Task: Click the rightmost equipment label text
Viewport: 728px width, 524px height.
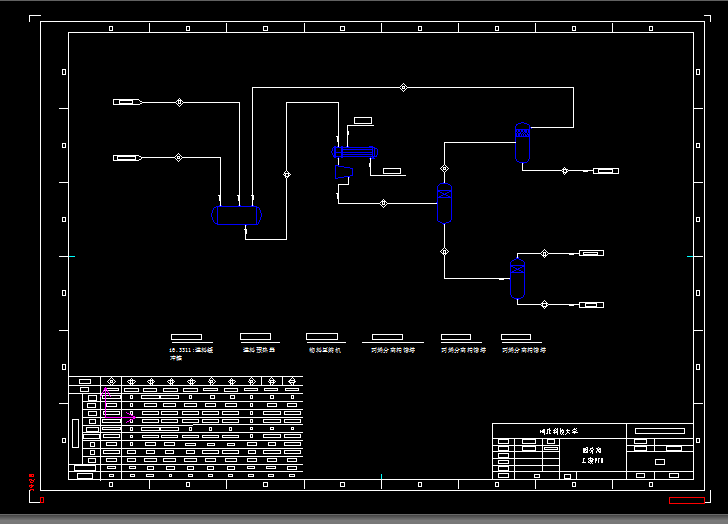Action: [x=524, y=350]
